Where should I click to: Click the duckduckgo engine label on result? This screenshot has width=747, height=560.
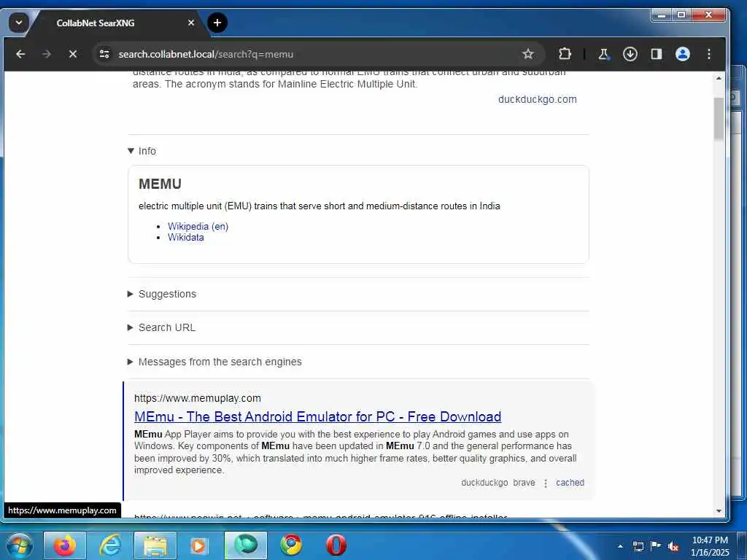click(x=484, y=483)
